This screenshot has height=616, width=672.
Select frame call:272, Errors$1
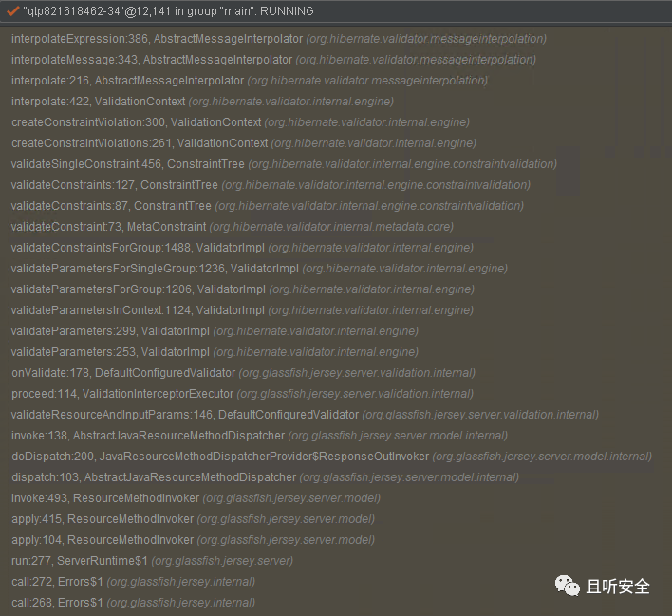[133, 582]
